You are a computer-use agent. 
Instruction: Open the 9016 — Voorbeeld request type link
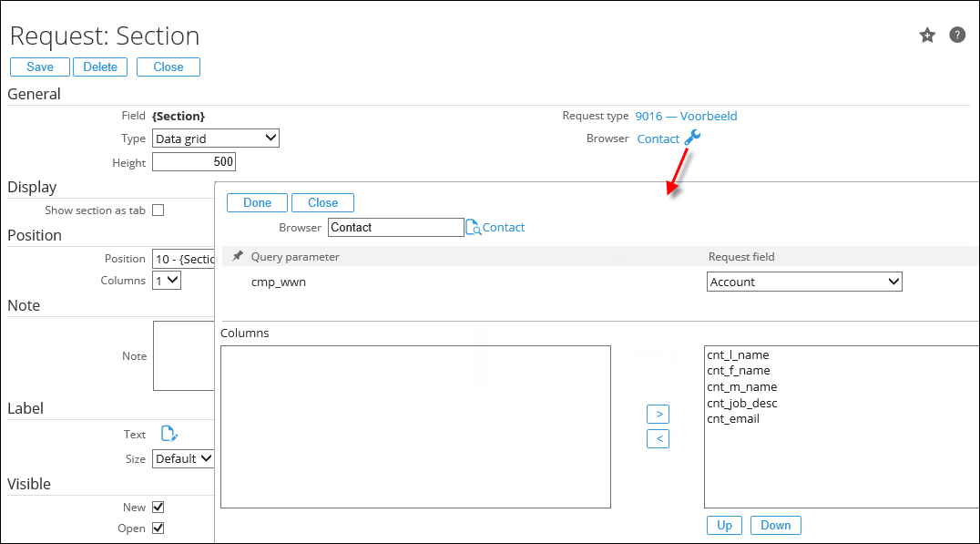[x=686, y=116]
